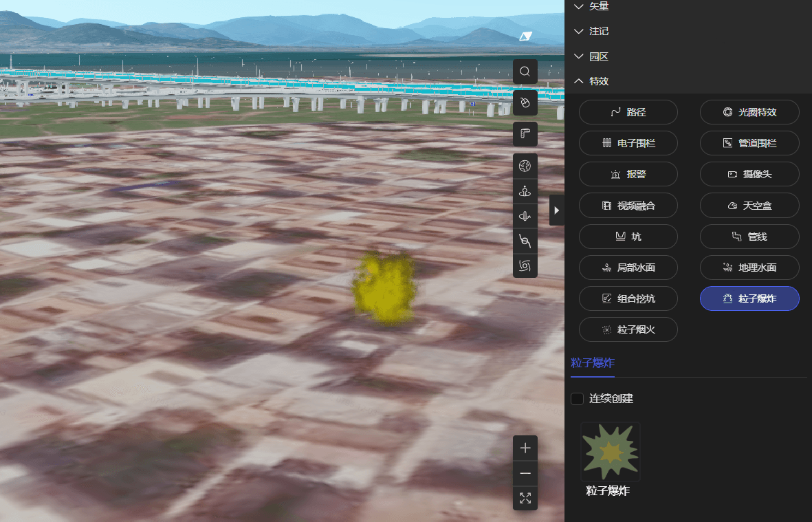Click the 电子围栏 button
Image resolution: width=812 pixels, height=522 pixels.
coord(628,143)
